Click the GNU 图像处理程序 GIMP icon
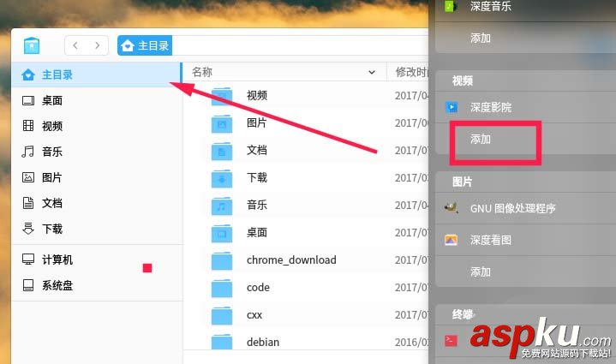Screen dimensions: 616x364 (x=451, y=207)
